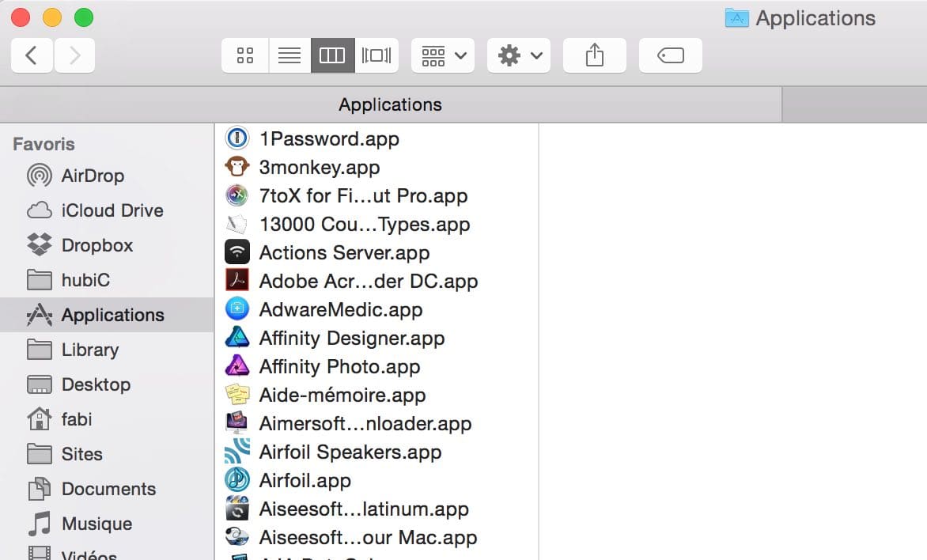Click the Desktop sidebar icon

click(40, 384)
